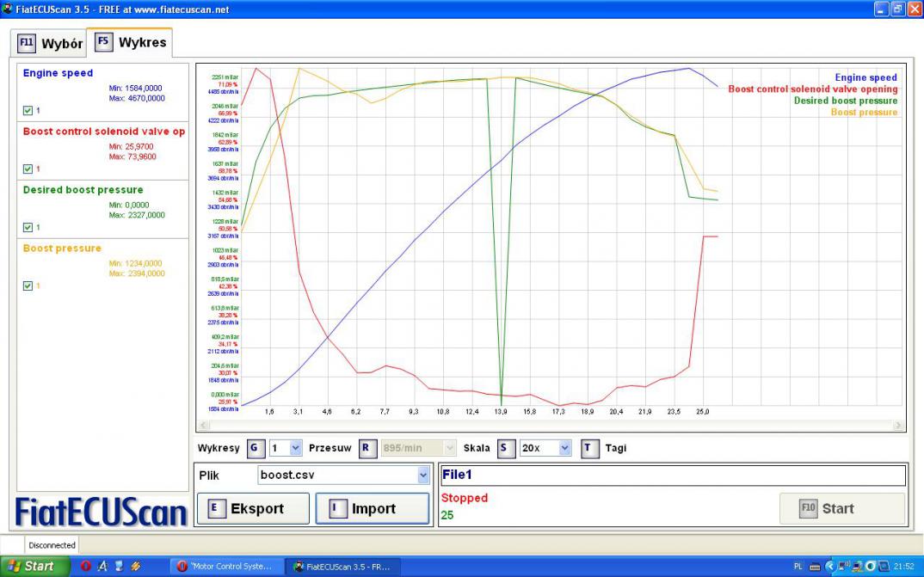Screen dimensions: 924x577
Task: Click the graph scrollbar left arrow
Action: [203, 425]
